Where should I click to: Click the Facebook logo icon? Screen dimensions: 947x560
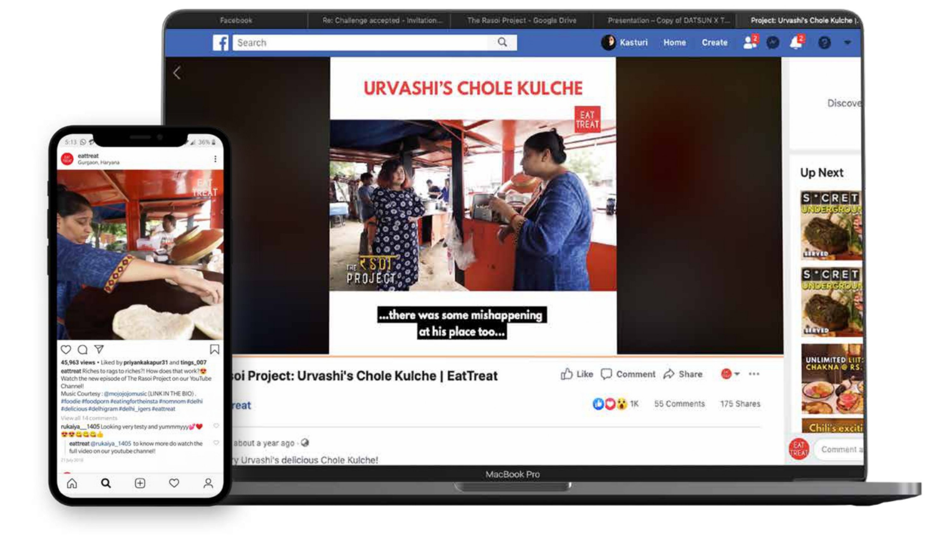220,43
